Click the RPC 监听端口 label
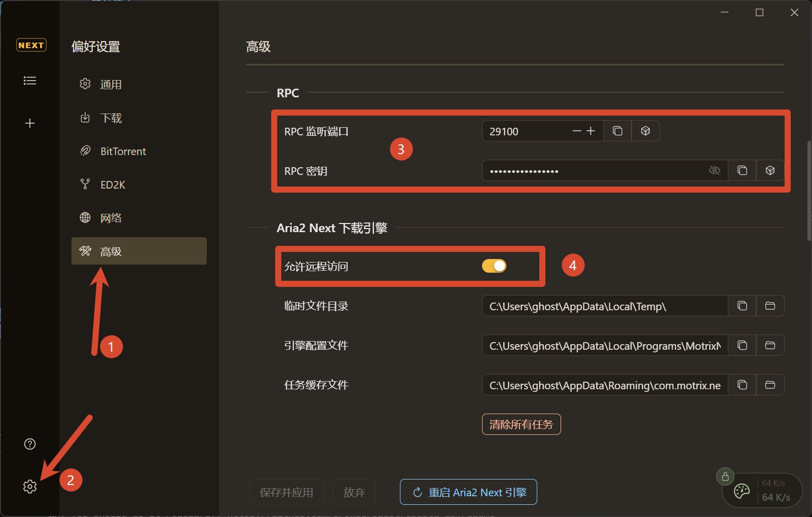 tap(316, 131)
